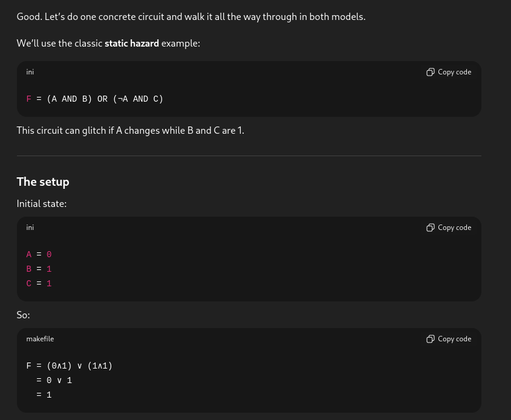Click the "Initial state:" text
511x420 pixels.
[42, 204]
